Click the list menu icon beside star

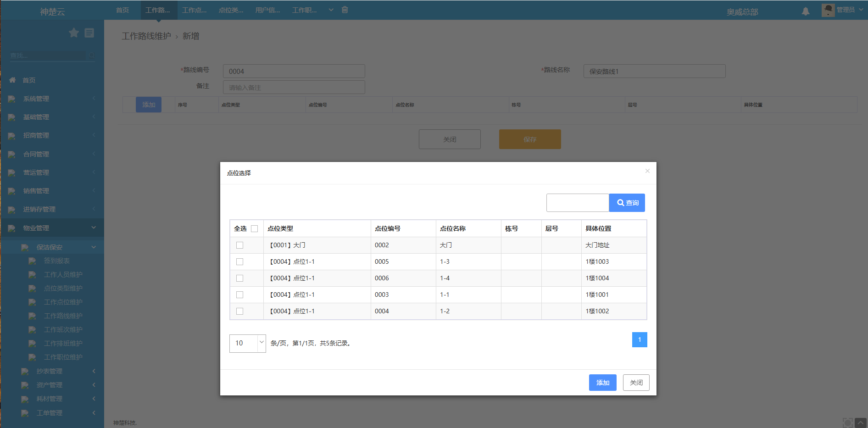89,33
